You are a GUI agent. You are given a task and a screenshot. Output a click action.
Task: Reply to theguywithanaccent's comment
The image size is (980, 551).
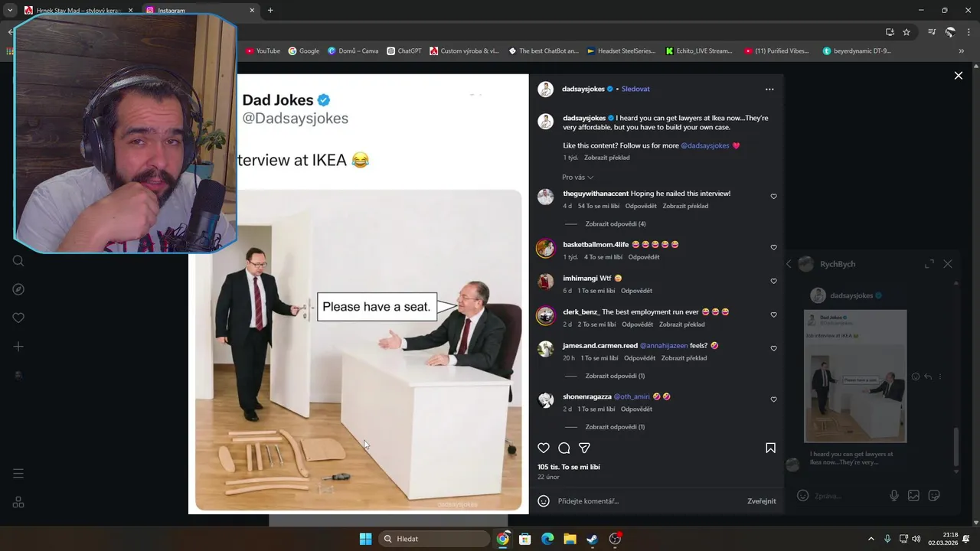641,206
